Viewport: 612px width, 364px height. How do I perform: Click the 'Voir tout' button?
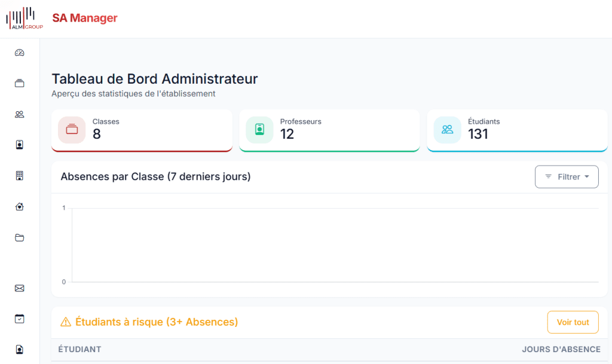point(573,322)
